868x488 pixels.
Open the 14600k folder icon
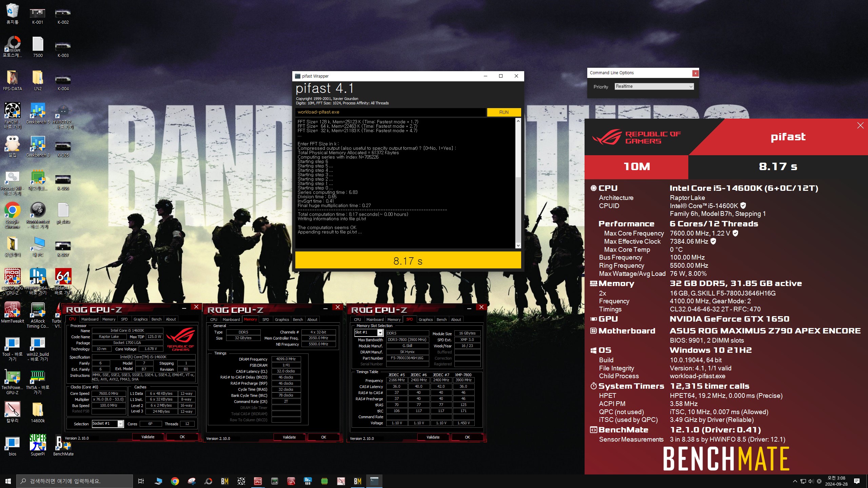point(38,412)
